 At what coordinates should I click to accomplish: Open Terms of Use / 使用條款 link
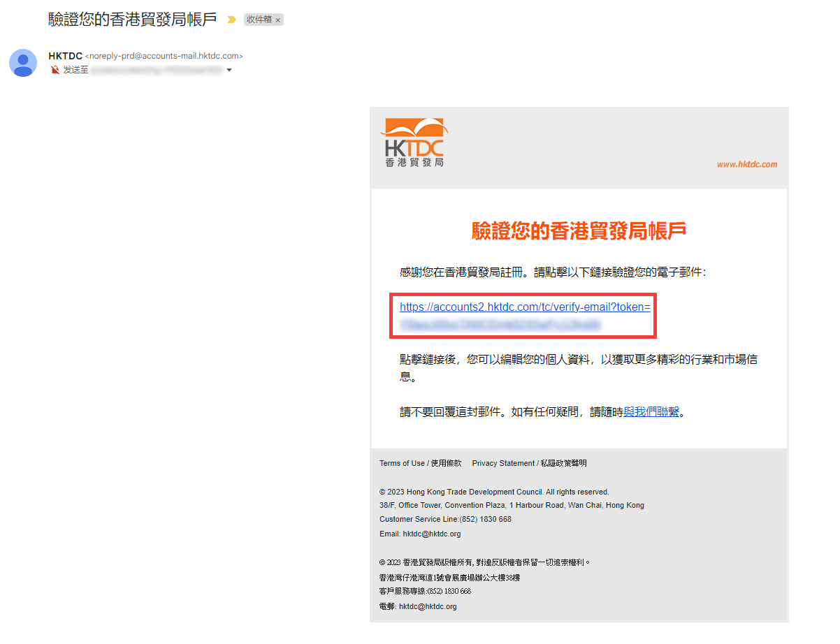421,463
